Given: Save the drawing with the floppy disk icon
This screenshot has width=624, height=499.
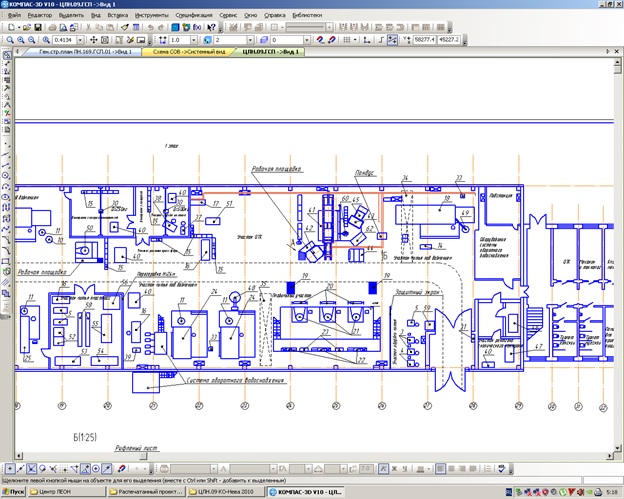Looking at the screenshot, I should [x=38, y=27].
